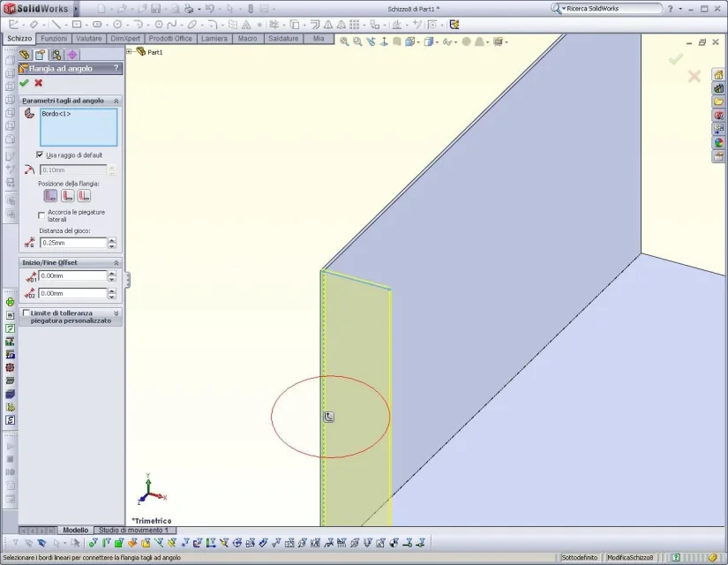Viewport: 728px width, 565px height.
Task: Enable Limite di tolleranza piegatura personalizzato
Action: tap(26, 313)
